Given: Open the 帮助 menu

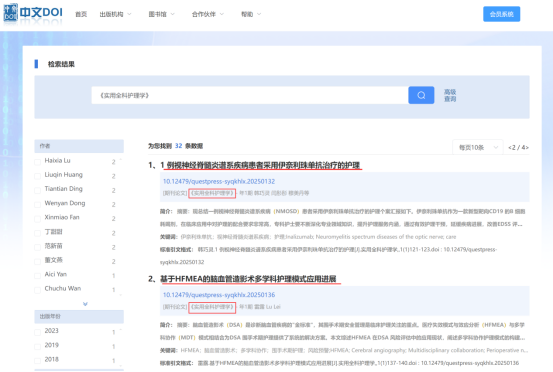Looking at the screenshot, I should coord(247,14).
